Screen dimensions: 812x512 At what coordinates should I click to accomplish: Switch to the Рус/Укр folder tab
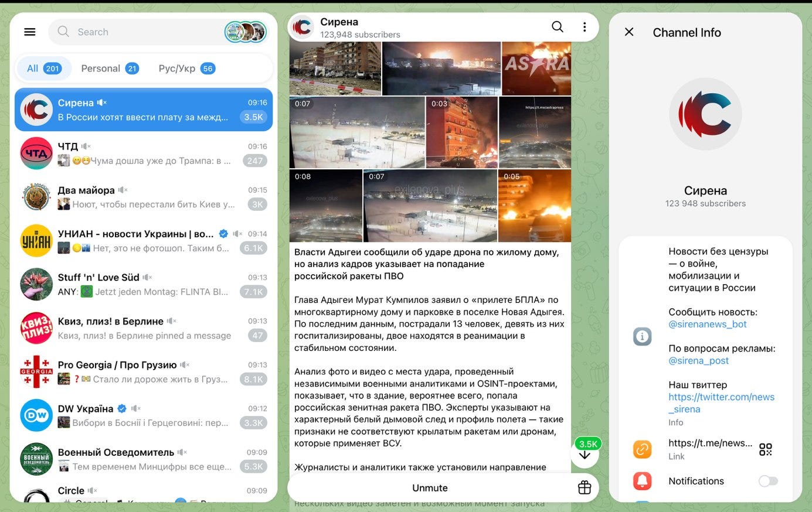point(186,69)
